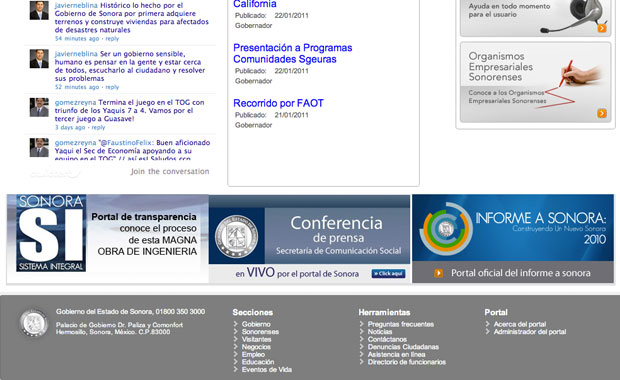Click 'Join the conversation' link
The height and width of the screenshot is (380, 620).
170,171
